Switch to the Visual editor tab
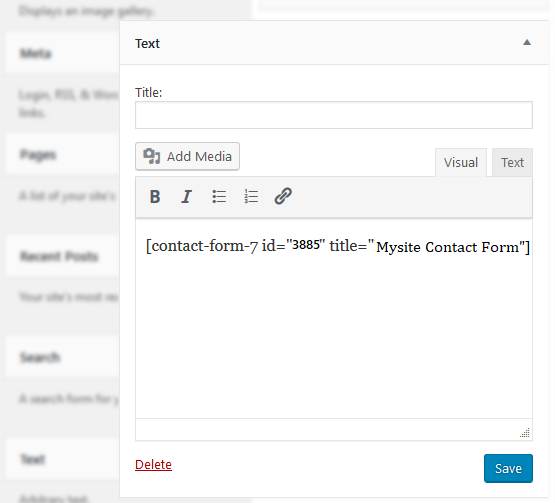555x503 pixels. (461, 162)
